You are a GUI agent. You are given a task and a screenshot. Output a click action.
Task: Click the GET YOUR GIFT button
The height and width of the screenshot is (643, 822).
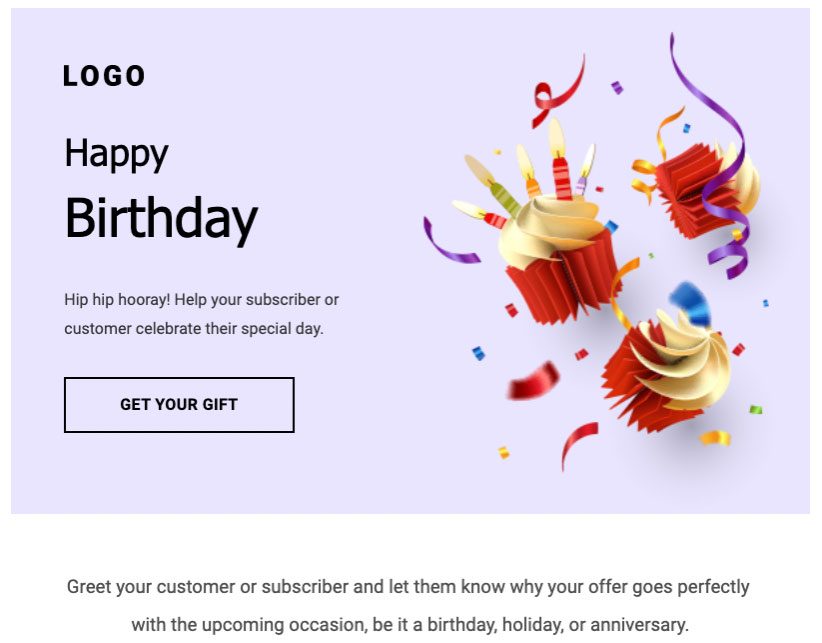[179, 405]
